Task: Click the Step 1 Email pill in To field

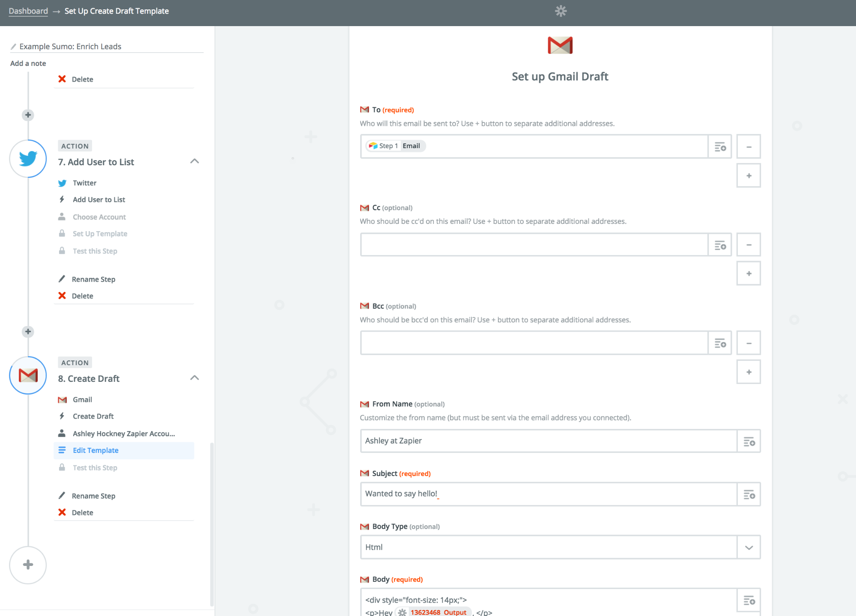Action: [395, 146]
